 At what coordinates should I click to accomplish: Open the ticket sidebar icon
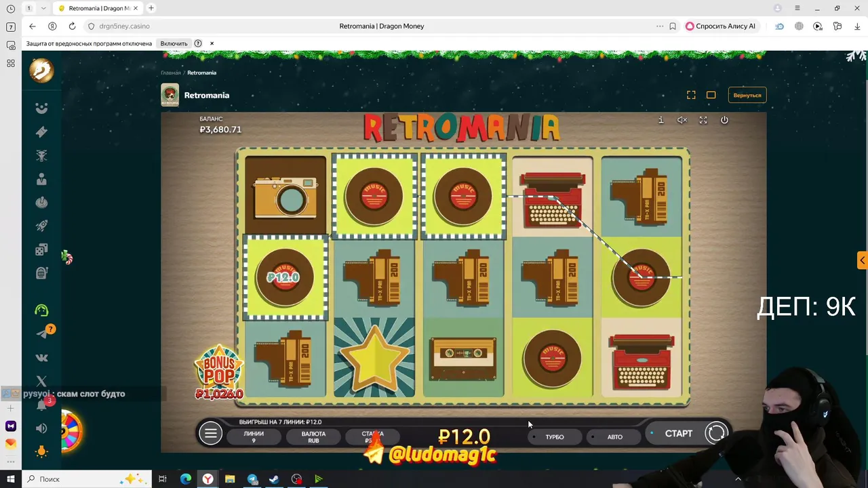tap(41, 131)
